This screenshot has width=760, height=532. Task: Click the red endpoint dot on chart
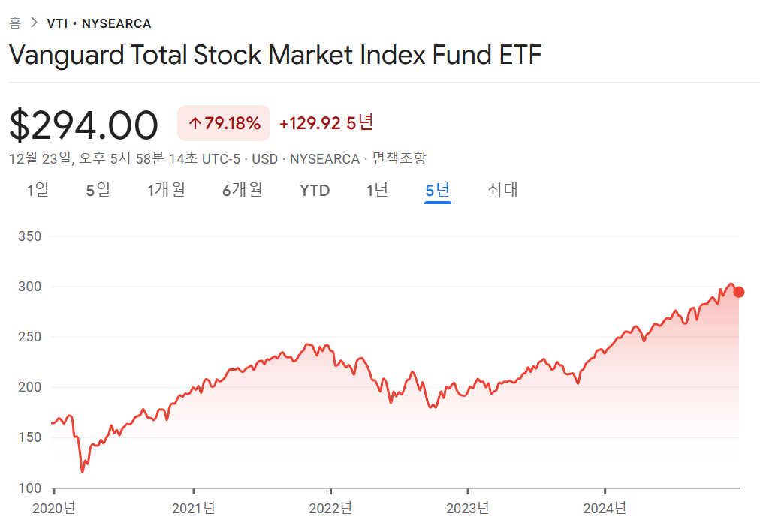(739, 292)
